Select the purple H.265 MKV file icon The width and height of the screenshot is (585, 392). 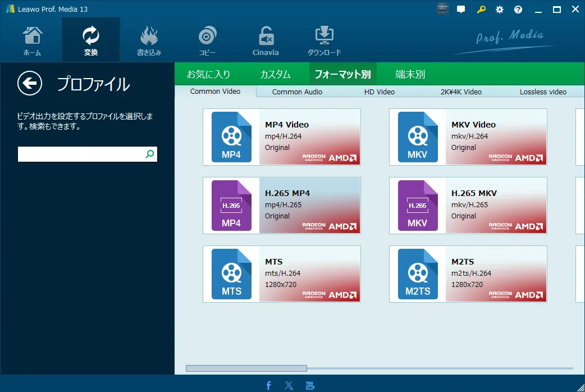pyautogui.click(x=418, y=206)
